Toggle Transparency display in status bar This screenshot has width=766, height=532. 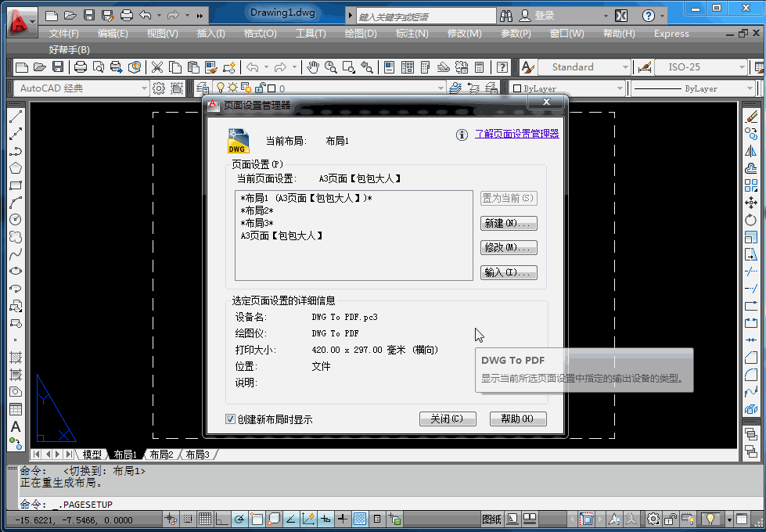pos(360,519)
